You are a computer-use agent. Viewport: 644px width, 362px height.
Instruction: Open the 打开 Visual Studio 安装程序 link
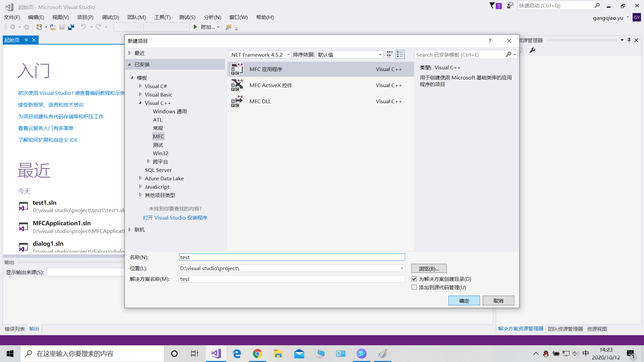tap(175, 218)
